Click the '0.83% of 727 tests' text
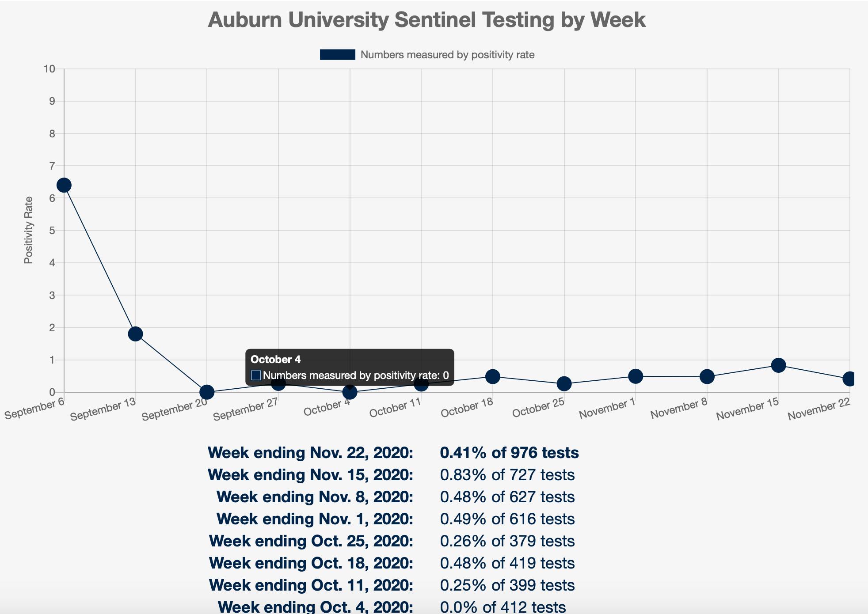 tap(507, 475)
